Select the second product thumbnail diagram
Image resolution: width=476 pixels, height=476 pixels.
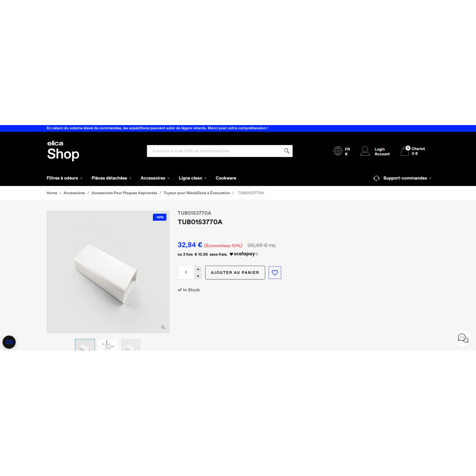click(108, 345)
